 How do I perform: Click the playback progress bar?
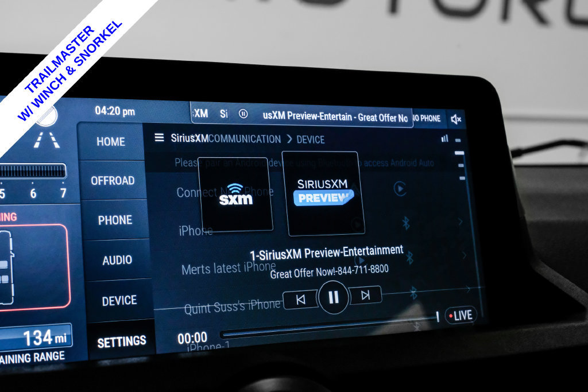329,326
